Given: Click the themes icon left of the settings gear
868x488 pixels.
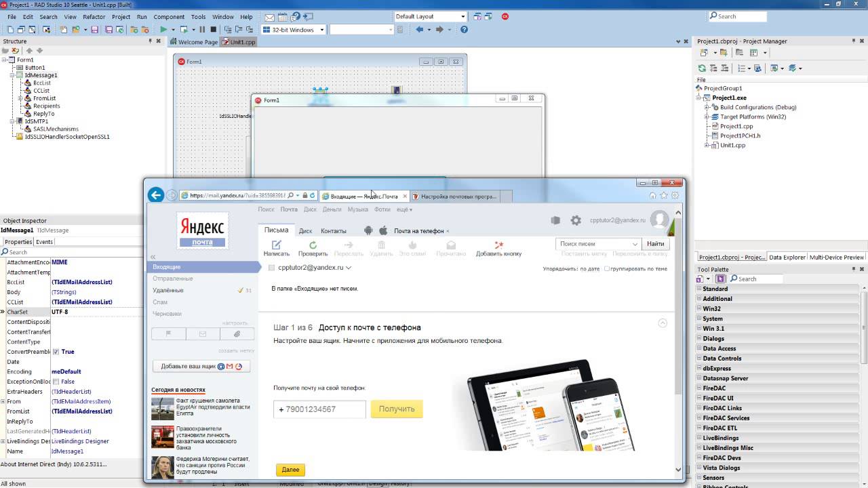Looking at the screenshot, I should click(555, 220).
